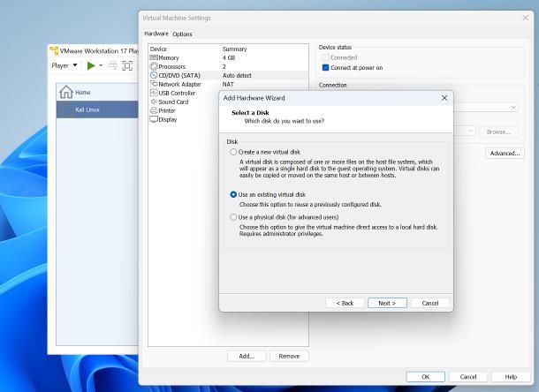Click the Device column header
This screenshot has width=539, height=392.
(158, 49)
